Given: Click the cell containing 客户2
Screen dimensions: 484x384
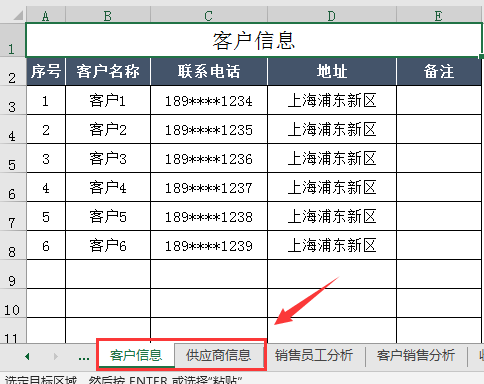Looking at the screenshot, I should point(108,130).
